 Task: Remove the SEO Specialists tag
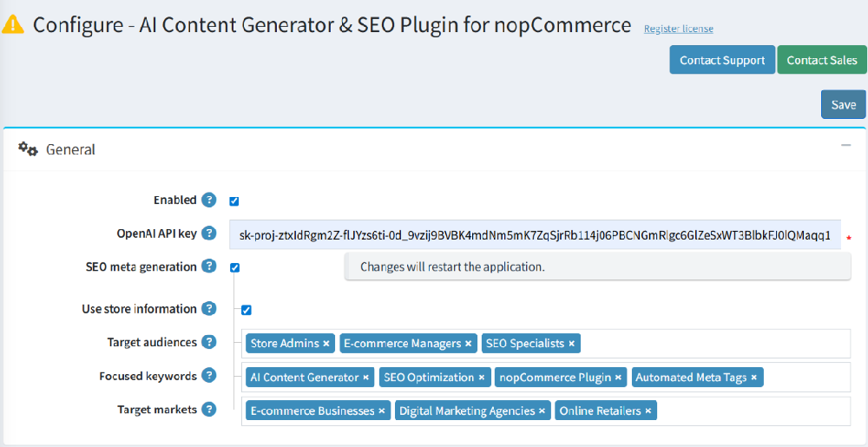(x=571, y=344)
